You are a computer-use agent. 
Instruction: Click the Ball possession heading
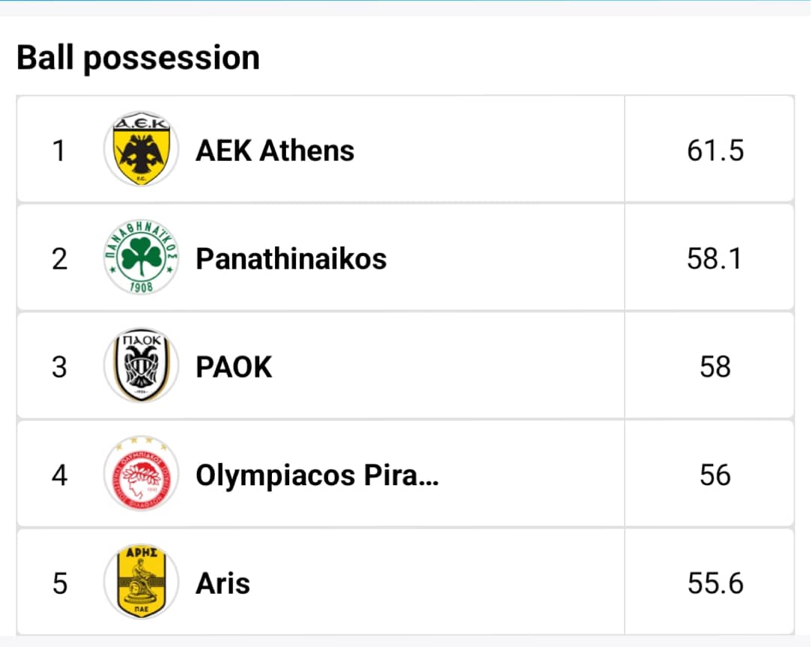(x=139, y=58)
